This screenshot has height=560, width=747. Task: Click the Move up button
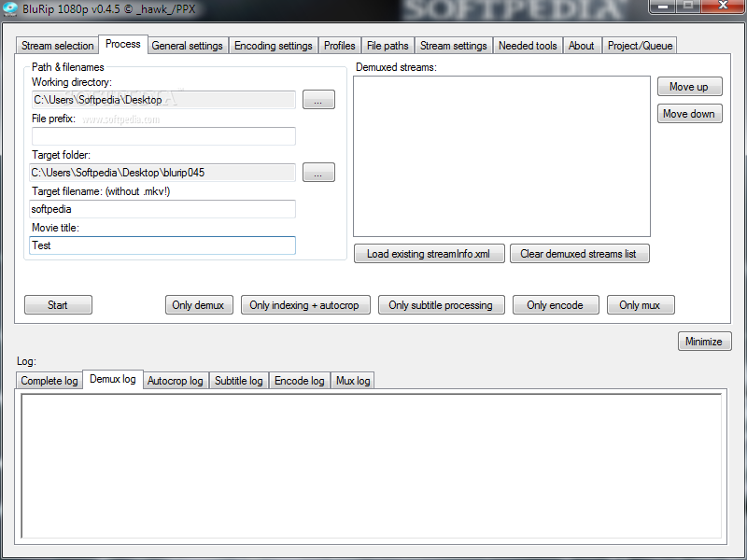click(x=690, y=87)
